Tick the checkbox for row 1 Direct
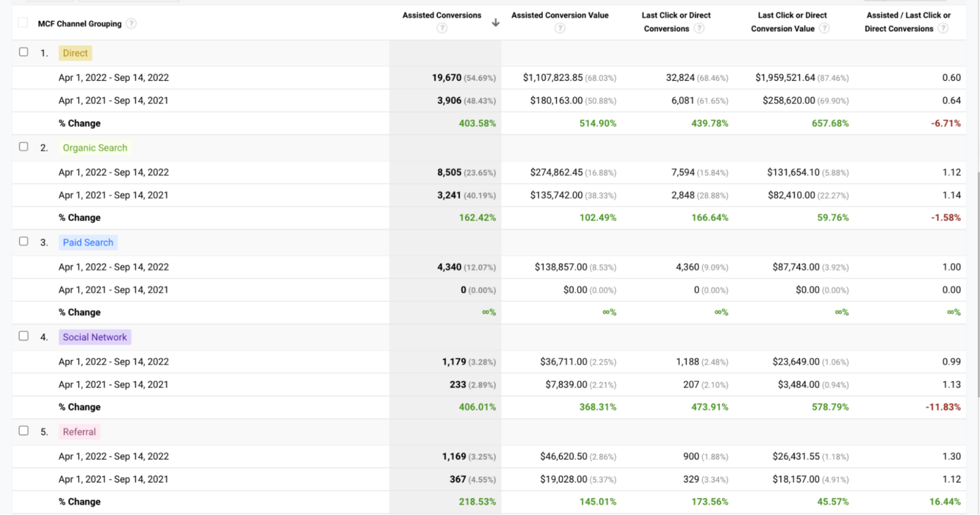 (24, 52)
